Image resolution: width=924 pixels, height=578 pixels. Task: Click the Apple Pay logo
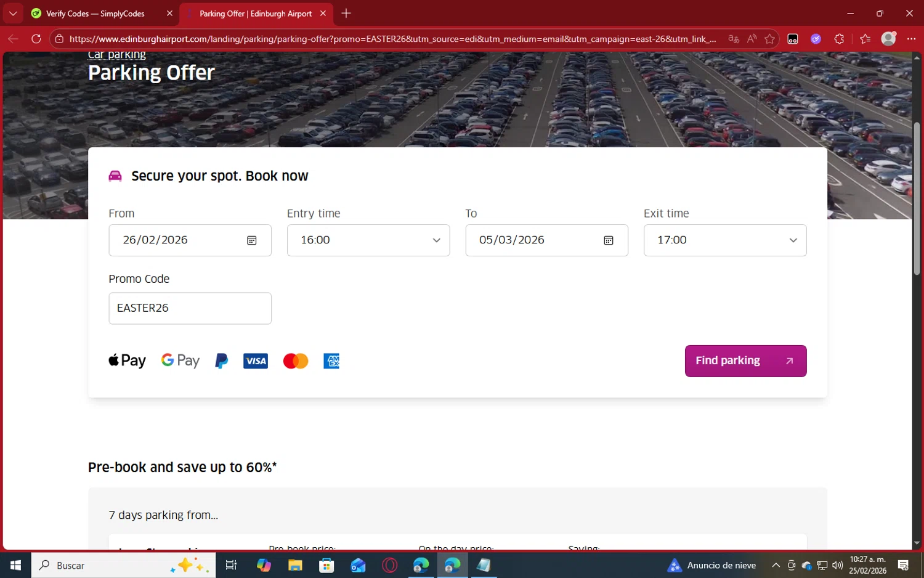128,361
